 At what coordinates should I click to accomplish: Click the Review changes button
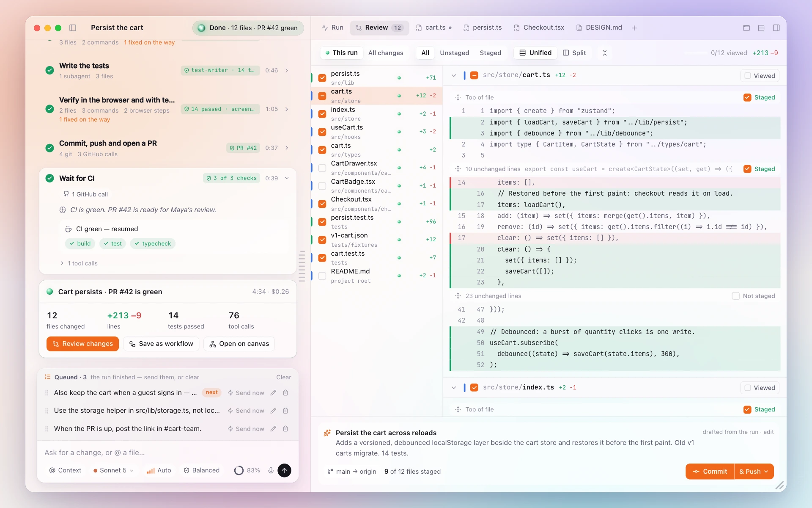coord(83,344)
